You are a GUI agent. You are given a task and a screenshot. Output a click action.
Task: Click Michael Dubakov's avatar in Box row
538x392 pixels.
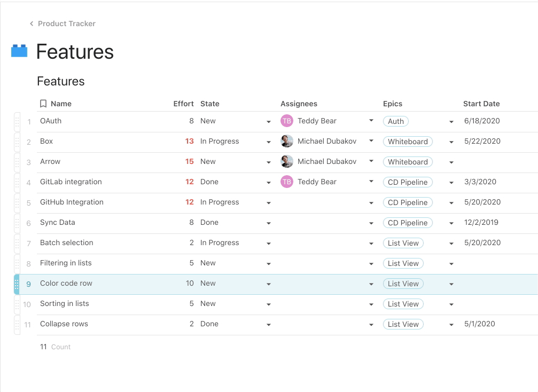(x=287, y=142)
